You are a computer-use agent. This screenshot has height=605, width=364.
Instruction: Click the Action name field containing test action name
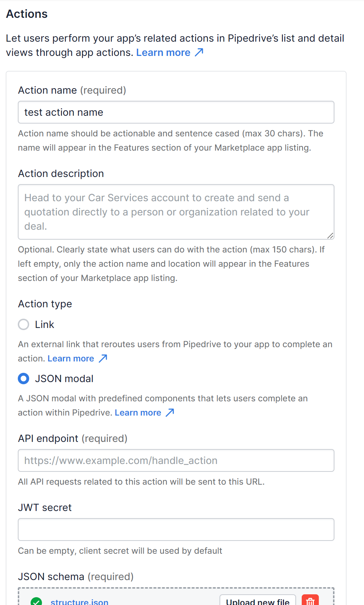pos(176,112)
